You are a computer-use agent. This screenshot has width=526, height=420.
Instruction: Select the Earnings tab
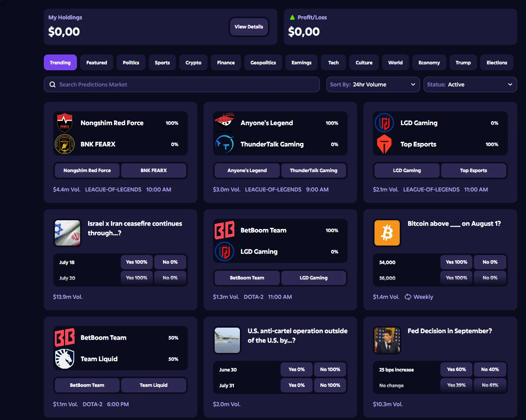click(x=301, y=62)
